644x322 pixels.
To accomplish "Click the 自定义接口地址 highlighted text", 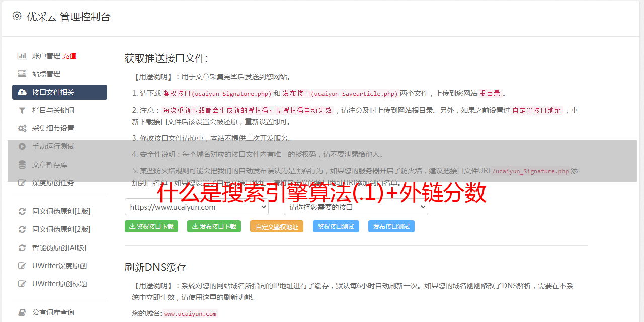I will coord(537,110).
